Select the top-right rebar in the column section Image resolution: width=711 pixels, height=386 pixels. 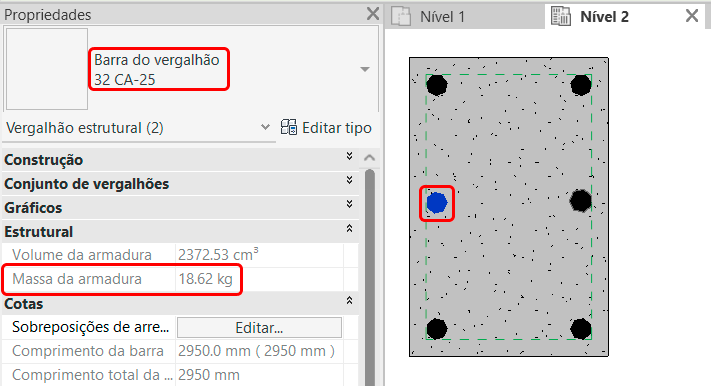[x=581, y=85]
